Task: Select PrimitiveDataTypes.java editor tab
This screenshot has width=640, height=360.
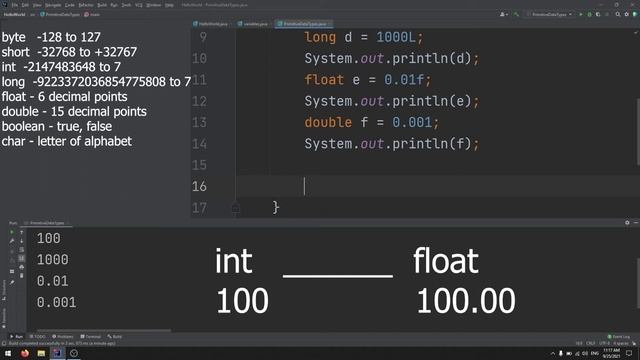Action: tap(304, 24)
